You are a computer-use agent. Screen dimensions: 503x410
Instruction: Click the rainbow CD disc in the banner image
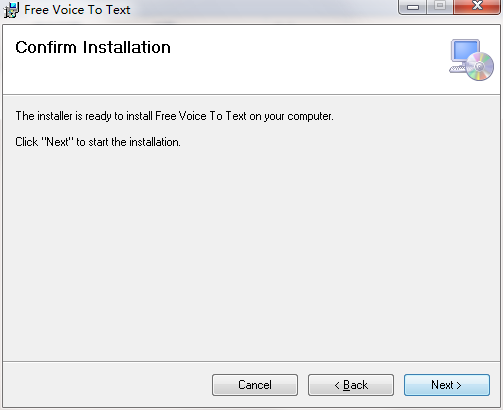tap(480, 66)
